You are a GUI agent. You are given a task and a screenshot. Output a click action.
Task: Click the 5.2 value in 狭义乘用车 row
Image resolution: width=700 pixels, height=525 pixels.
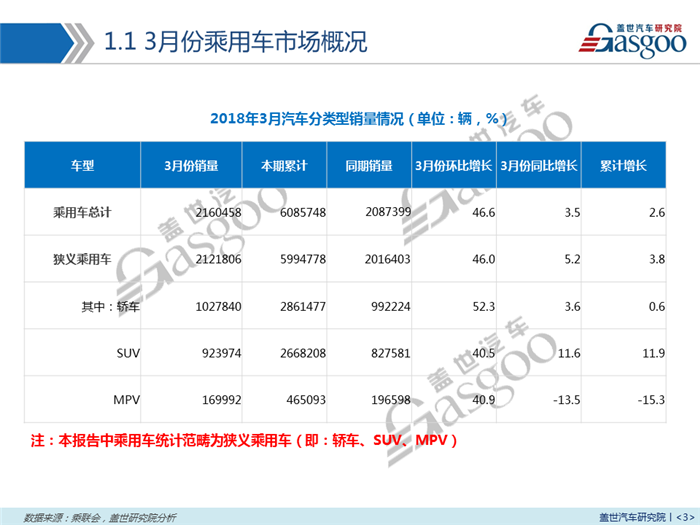[x=572, y=259]
